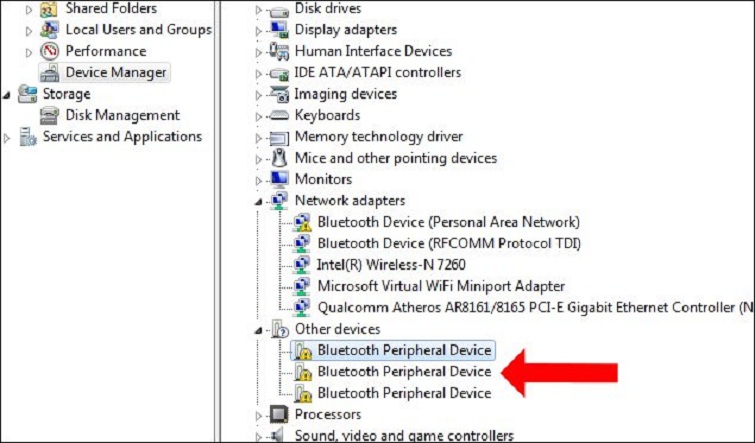Click the Intel(R) Wireless-N 7260 adapter icon
The image size is (755, 443).
303,265
